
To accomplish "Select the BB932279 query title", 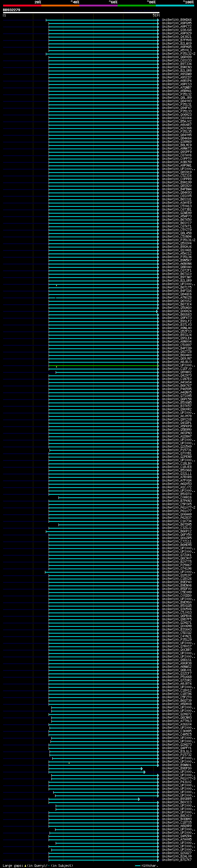I will click(x=11, y=10).
